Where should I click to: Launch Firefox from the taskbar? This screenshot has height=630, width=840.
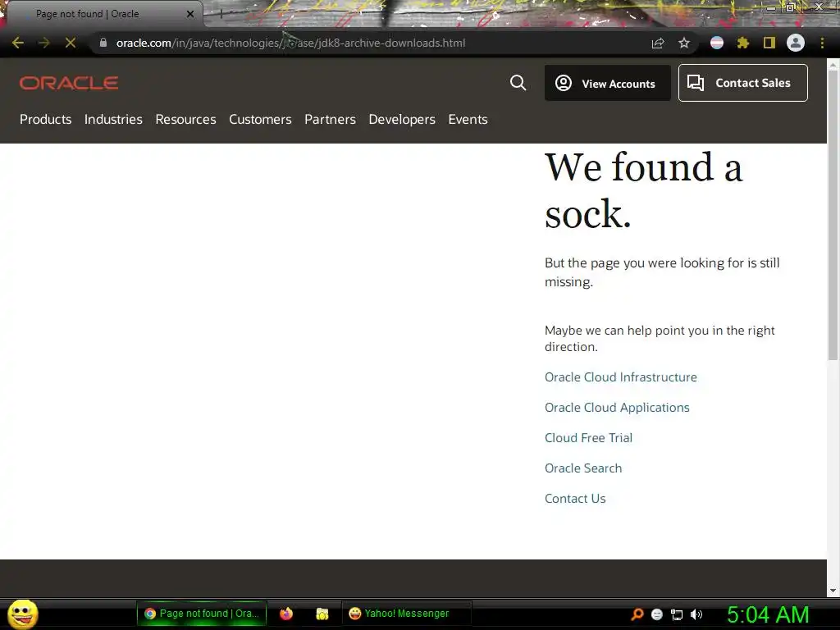point(286,614)
